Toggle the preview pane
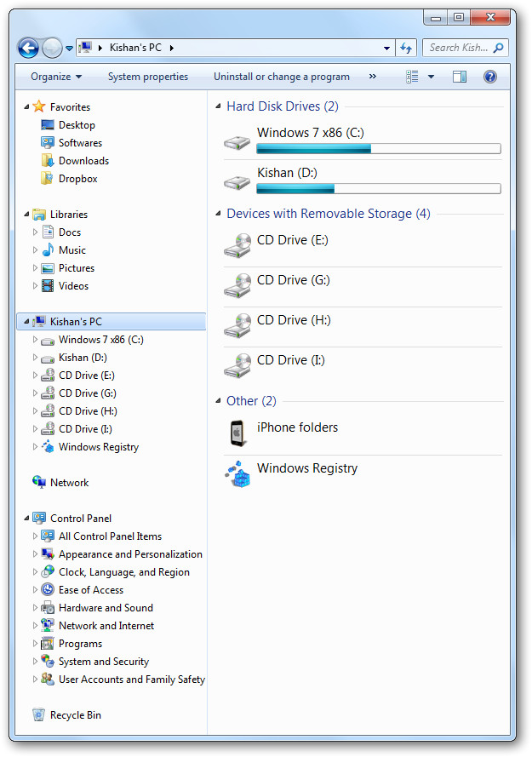Viewport: 532px width, 757px height. click(x=459, y=77)
